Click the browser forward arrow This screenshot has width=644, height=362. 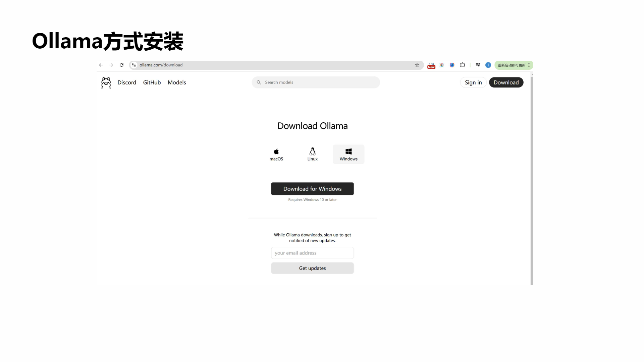point(111,65)
